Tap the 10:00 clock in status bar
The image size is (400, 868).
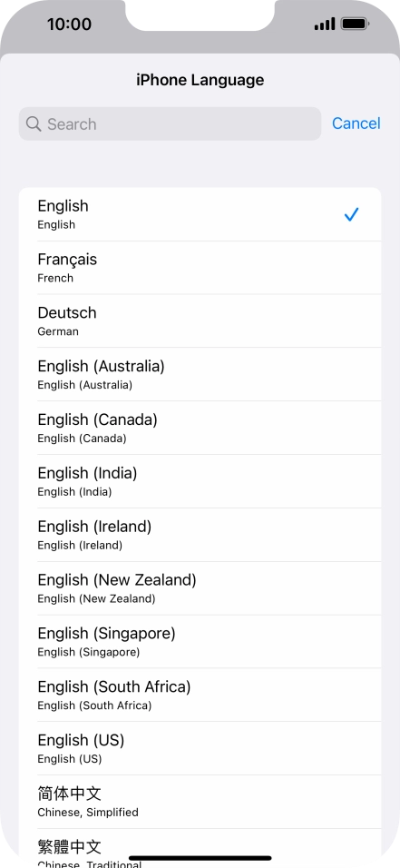click(x=69, y=24)
